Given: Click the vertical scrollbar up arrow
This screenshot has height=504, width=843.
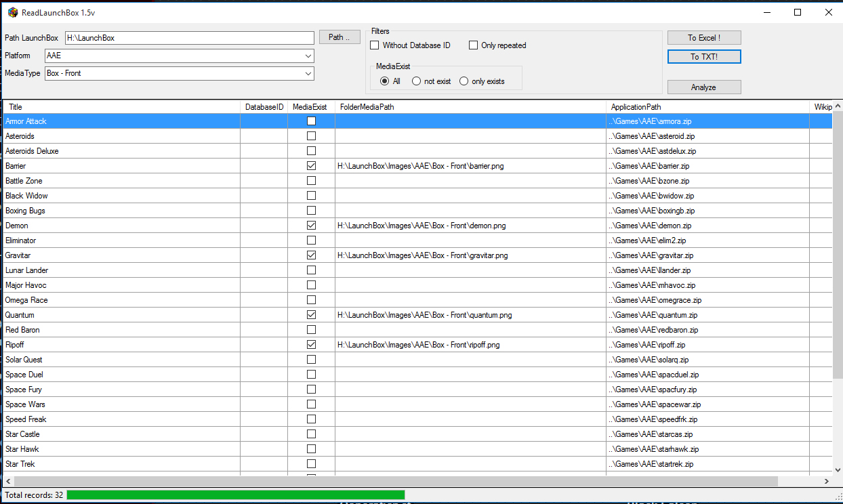Looking at the screenshot, I should click(x=838, y=106).
